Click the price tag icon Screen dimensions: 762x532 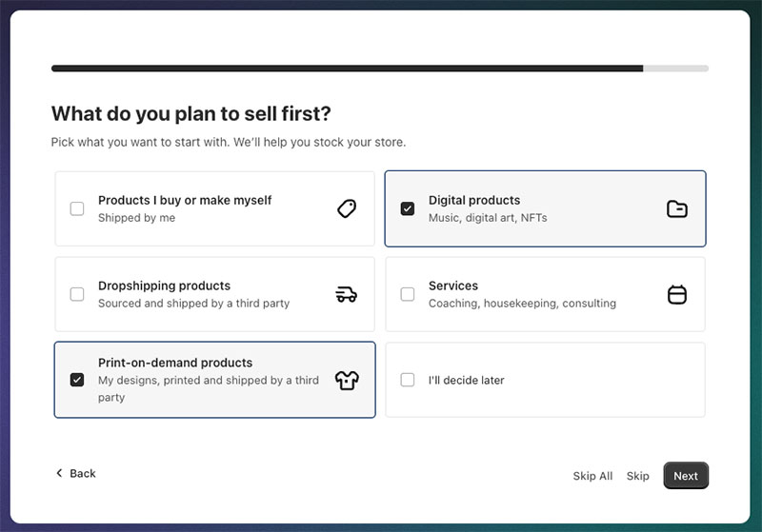(x=347, y=208)
